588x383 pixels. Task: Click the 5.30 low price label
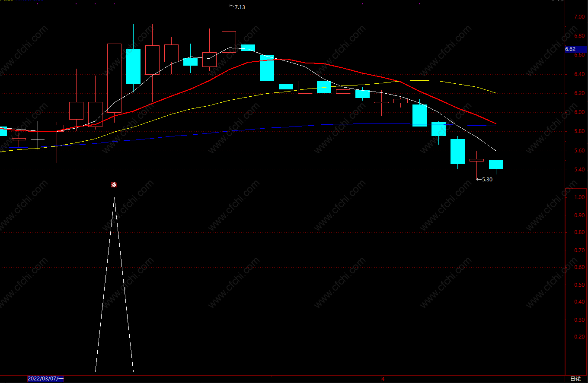487,180
